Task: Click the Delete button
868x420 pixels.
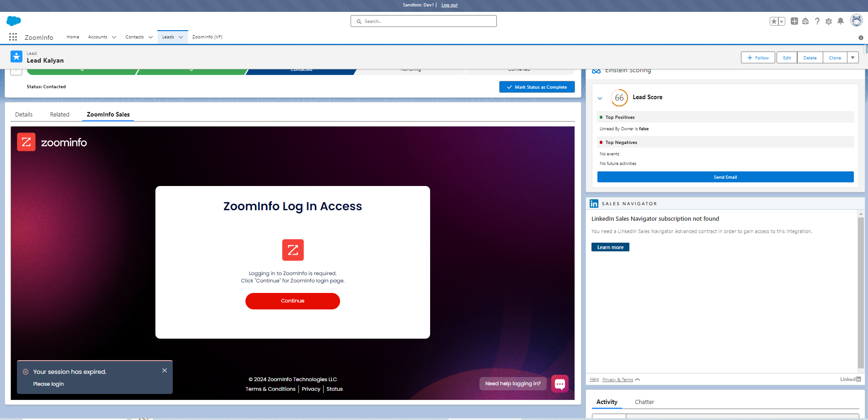Action: 810,58
